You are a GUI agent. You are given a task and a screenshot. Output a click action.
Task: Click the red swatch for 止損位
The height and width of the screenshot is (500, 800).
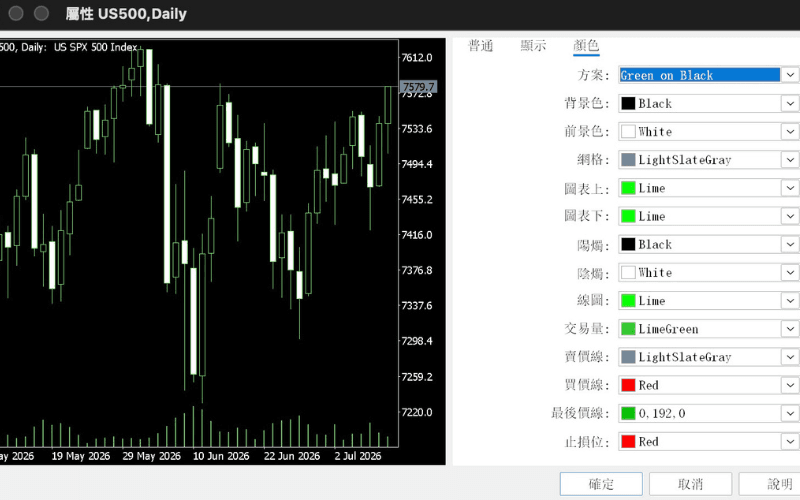pyautogui.click(x=628, y=442)
